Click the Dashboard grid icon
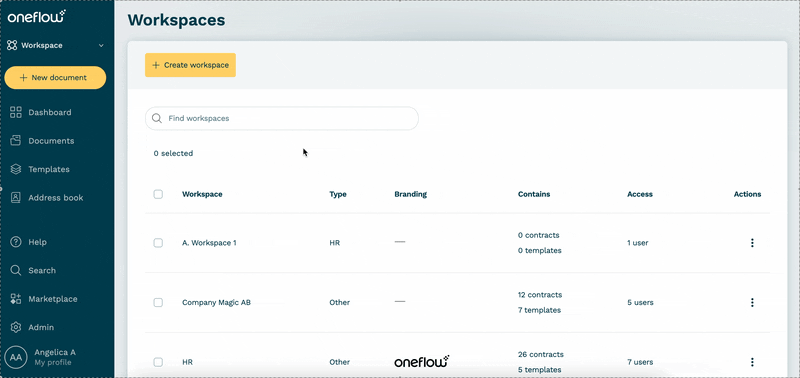800x378 pixels. 16,112
